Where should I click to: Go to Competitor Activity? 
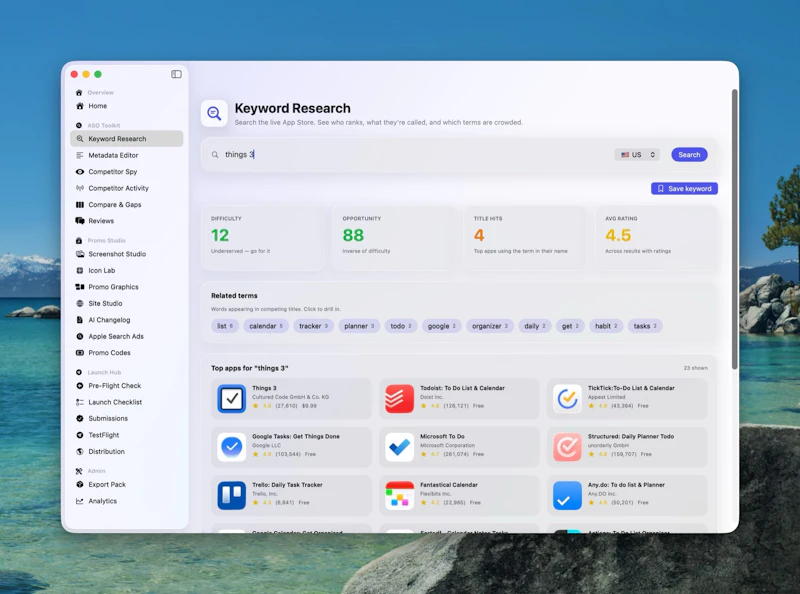point(127,188)
